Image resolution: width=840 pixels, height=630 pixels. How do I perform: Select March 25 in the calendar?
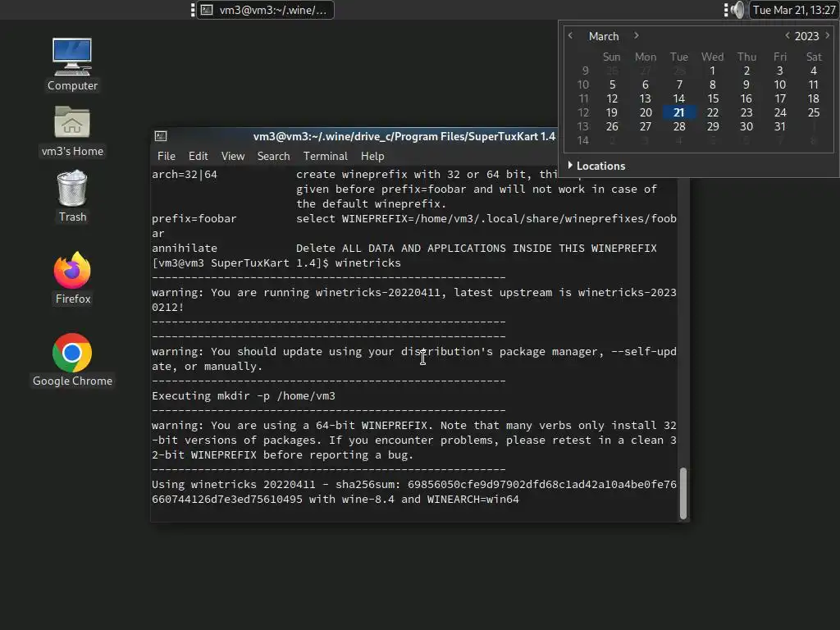(813, 112)
